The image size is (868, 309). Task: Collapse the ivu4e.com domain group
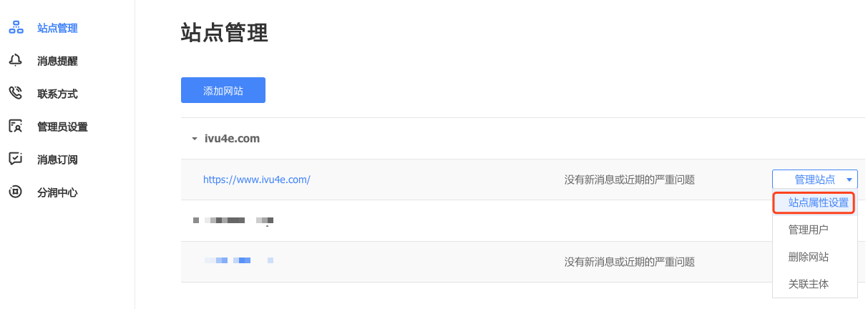tap(194, 139)
